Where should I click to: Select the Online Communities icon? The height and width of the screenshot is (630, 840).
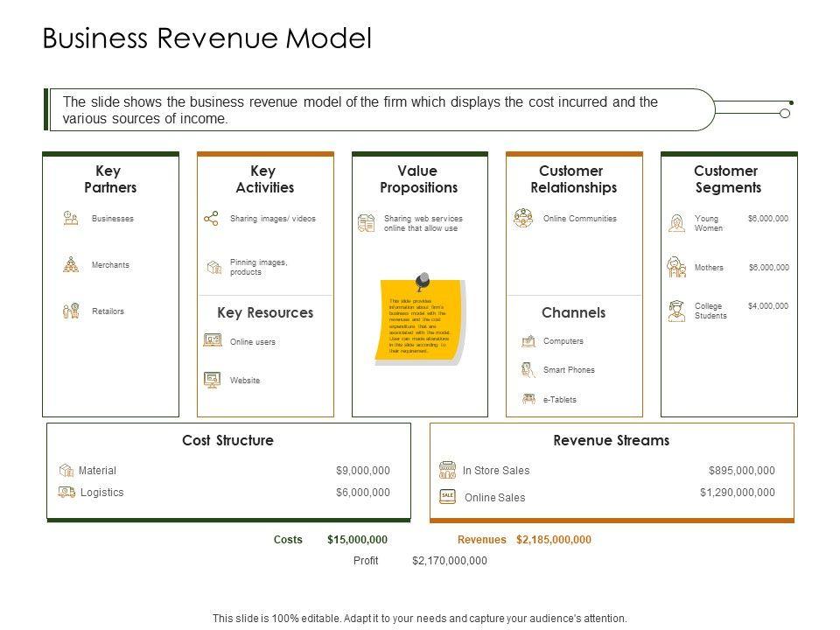click(x=523, y=219)
